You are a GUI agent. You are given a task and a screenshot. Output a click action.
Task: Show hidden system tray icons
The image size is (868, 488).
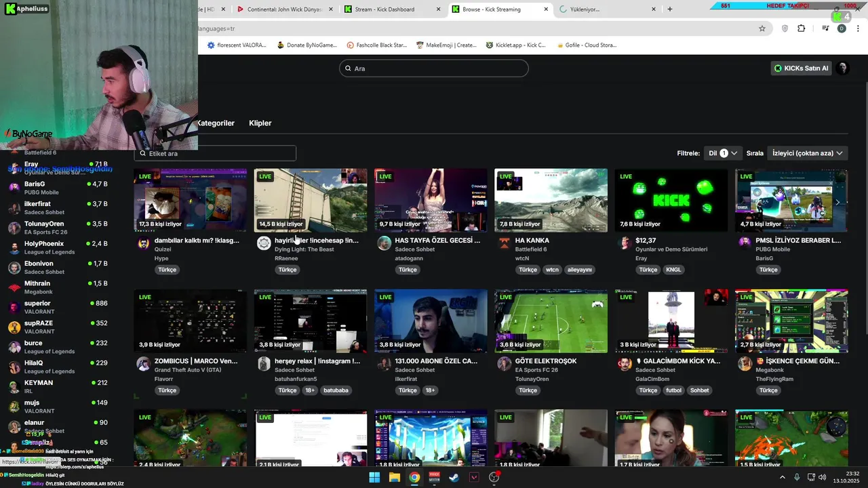click(782, 477)
